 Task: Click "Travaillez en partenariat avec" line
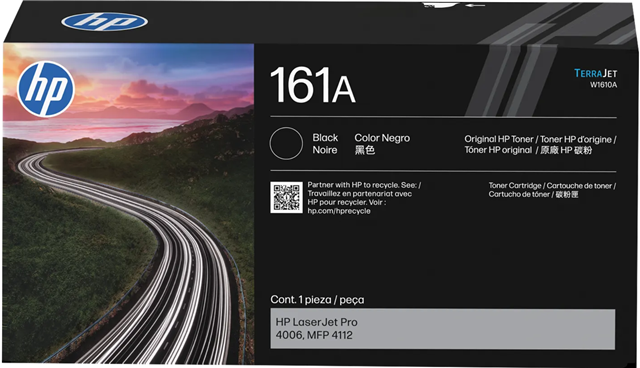[360, 194]
